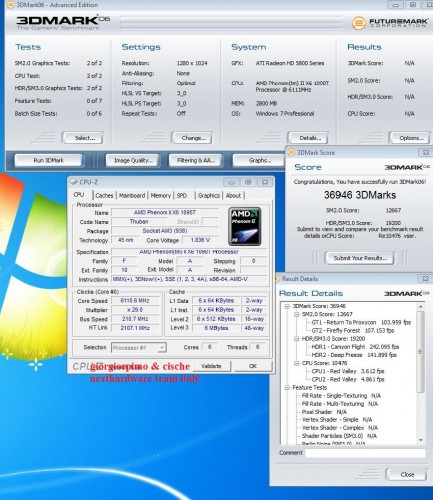
Task: Click the CPU-Z window title icon
Action: [73, 182]
